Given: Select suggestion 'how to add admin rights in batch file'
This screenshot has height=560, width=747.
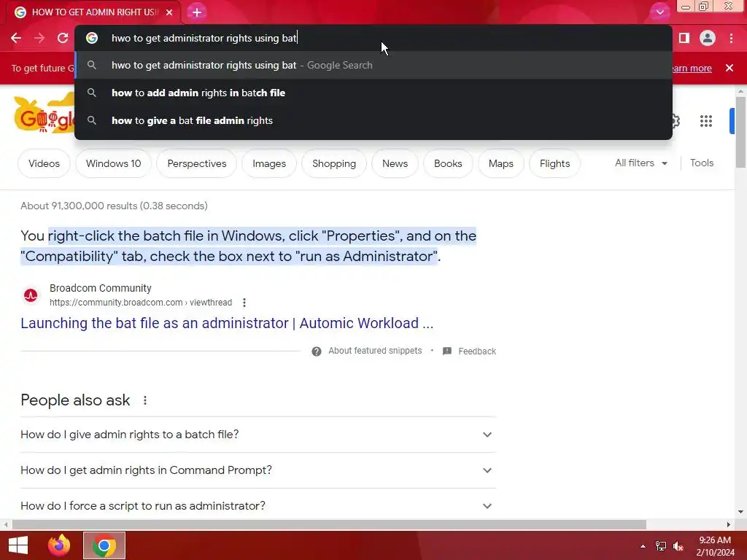Looking at the screenshot, I should pyautogui.click(x=373, y=93).
